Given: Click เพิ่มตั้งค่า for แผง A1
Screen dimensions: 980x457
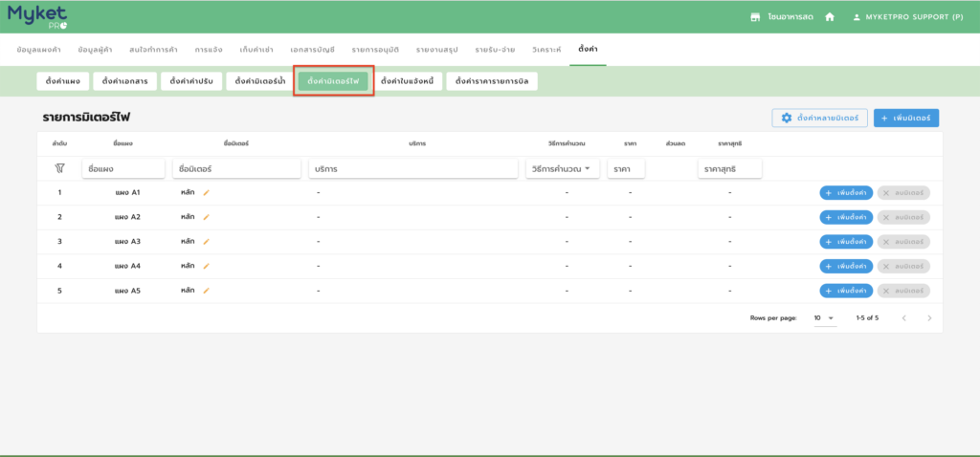Looking at the screenshot, I should (x=846, y=193).
